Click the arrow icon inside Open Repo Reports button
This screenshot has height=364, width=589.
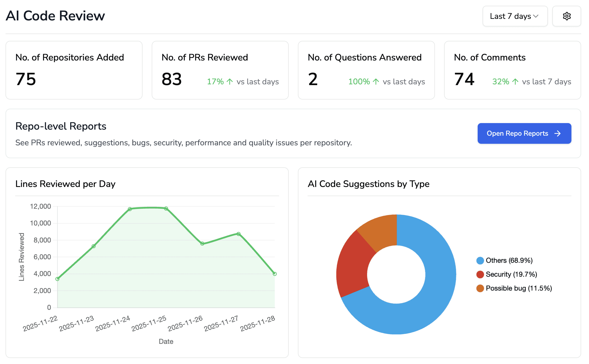(558, 133)
